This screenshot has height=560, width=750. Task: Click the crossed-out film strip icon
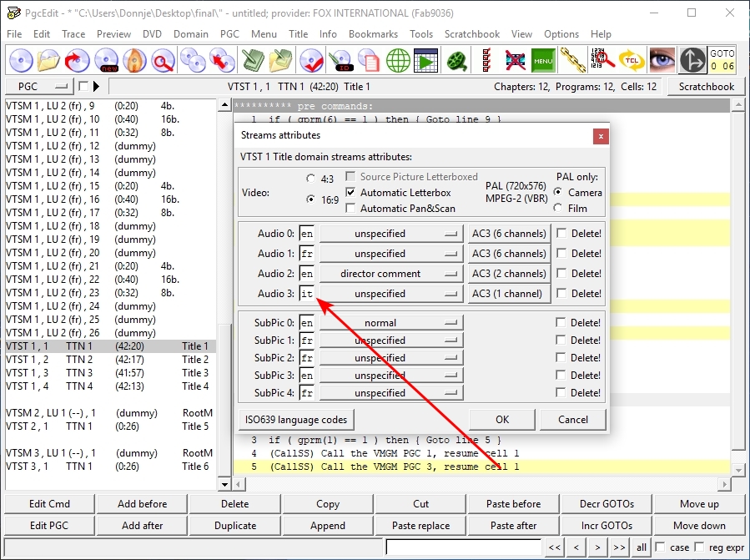515,61
